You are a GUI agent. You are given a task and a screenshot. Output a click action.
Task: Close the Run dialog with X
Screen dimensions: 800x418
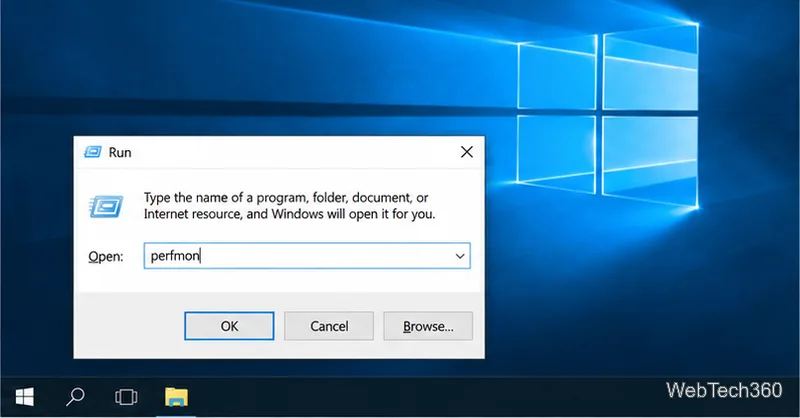tap(467, 152)
